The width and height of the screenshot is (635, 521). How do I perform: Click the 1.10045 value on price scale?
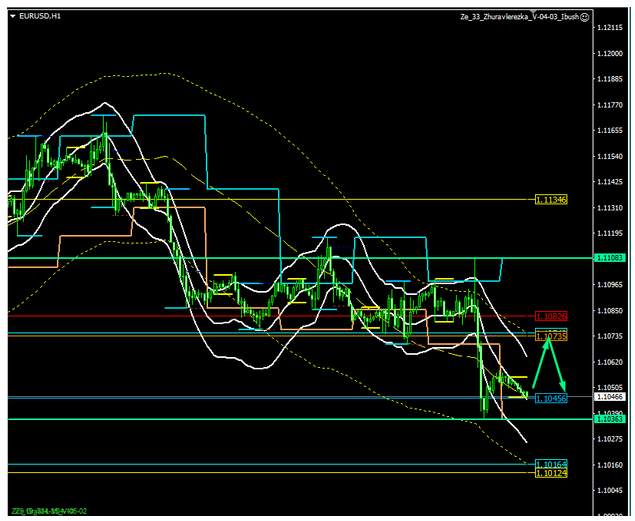point(612,490)
